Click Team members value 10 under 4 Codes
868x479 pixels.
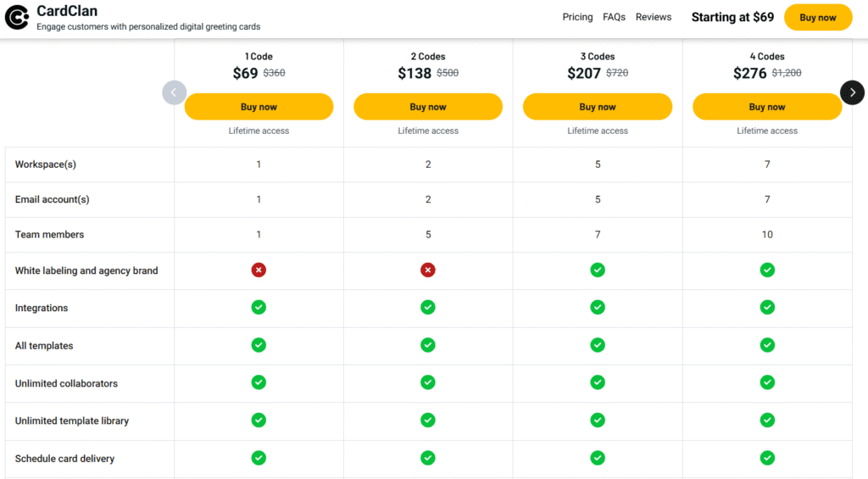[767, 234]
